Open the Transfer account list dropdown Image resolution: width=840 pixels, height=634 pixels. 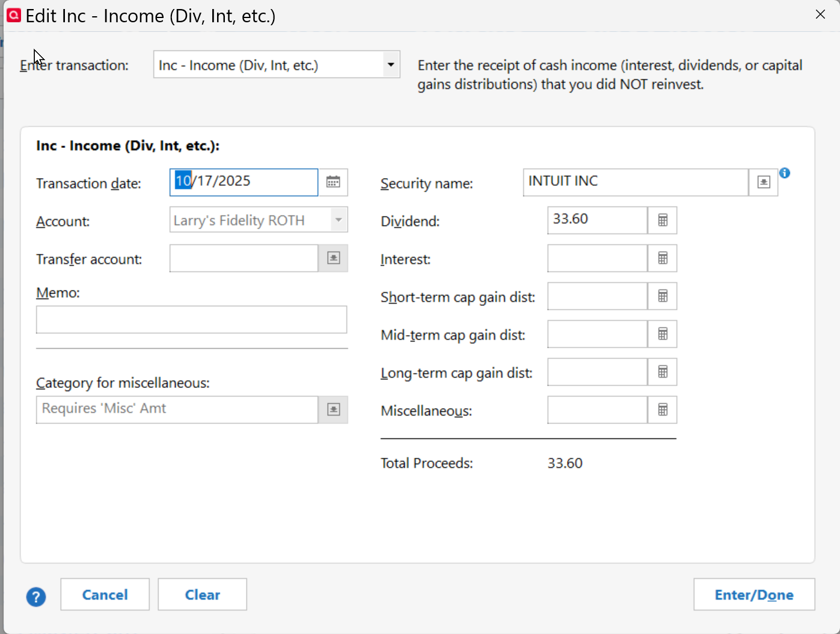333,258
